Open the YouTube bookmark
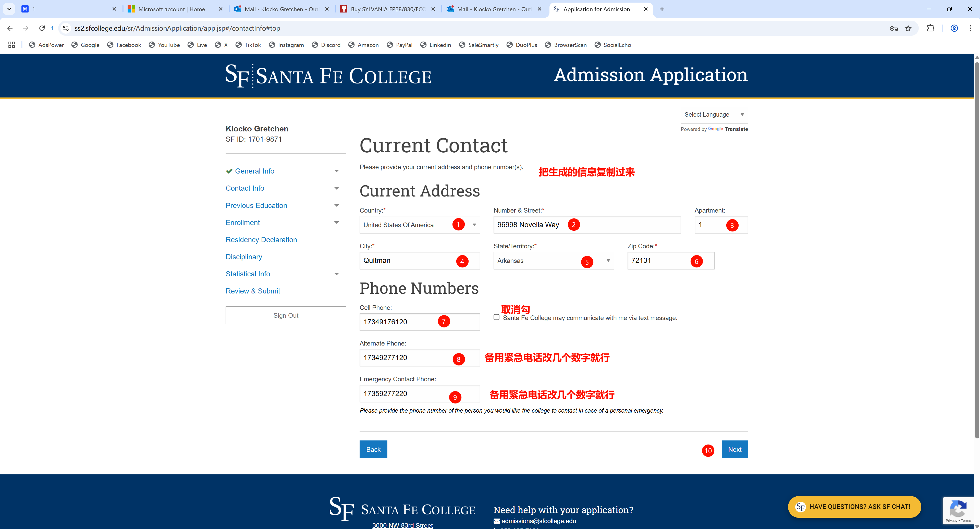This screenshot has height=529, width=980. click(164, 45)
